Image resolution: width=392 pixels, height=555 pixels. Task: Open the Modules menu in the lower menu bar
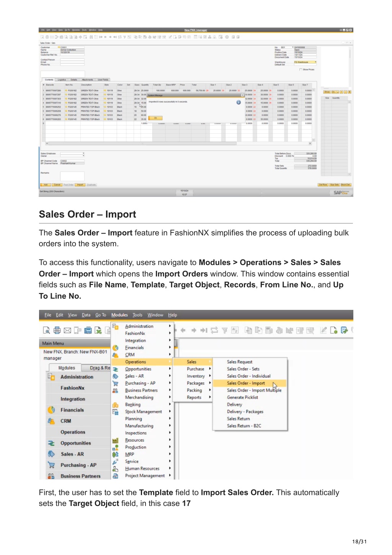click(x=119, y=315)
